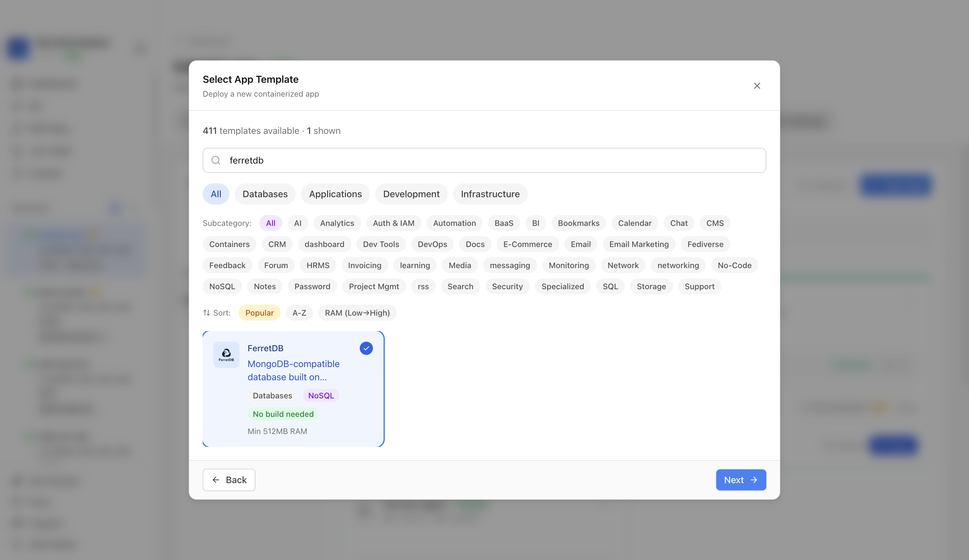
Task: Filter by Auth & IAM subcategory
Action: click(x=393, y=223)
